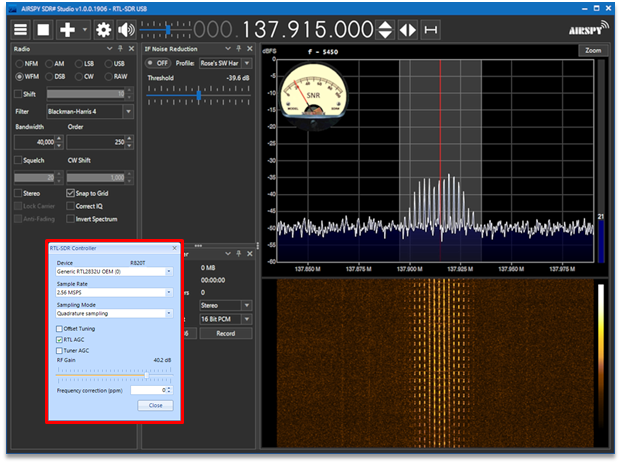Uncheck RTL AGC checkbox
Image resolution: width=621 pixels, height=464 pixels.
[x=59, y=340]
